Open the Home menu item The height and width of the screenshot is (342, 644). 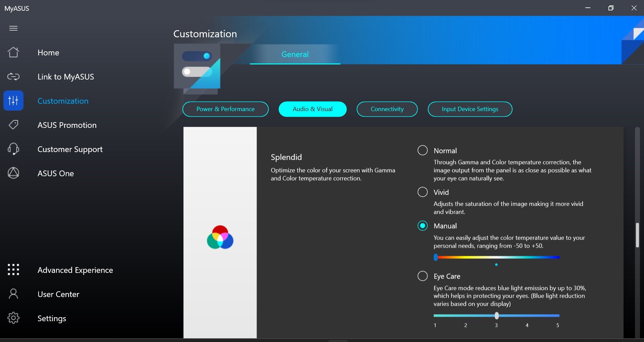point(48,53)
